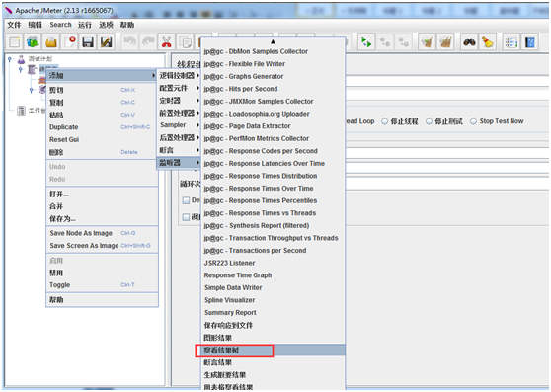Click the Save floppy disk icon
The height and width of the screenshot is (392, 551).
click(x=88, y=42)
